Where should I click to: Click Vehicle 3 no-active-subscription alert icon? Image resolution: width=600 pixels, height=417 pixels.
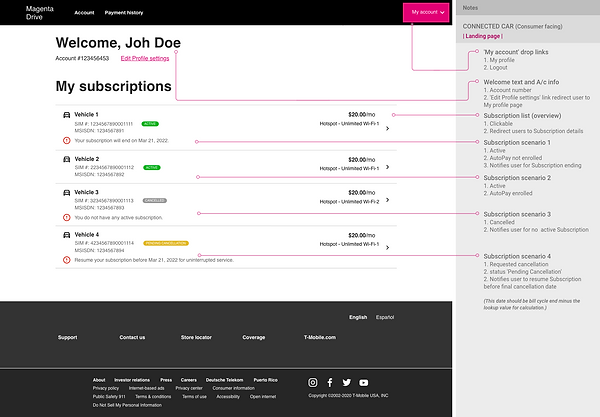pyautogui.click(x=67, y=217)
